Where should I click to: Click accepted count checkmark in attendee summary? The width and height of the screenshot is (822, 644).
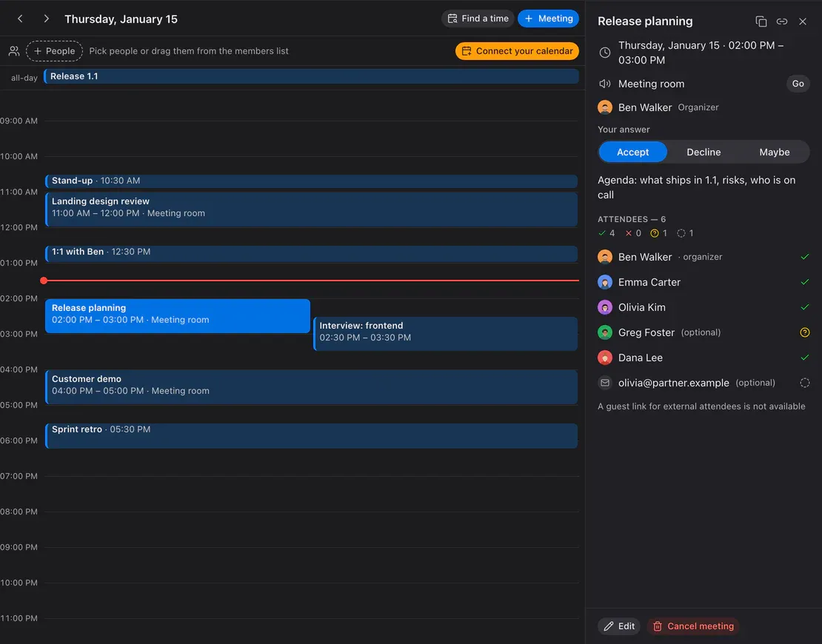pos(601,233)
